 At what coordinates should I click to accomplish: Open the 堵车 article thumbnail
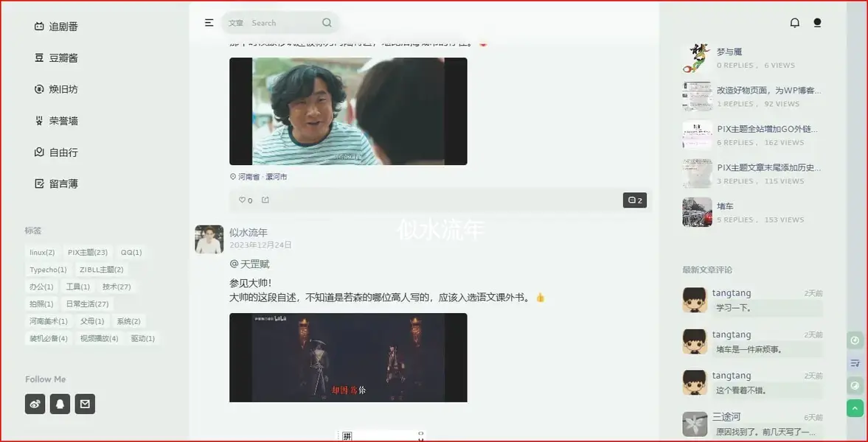pyautogui.click(x=697, y=212)
